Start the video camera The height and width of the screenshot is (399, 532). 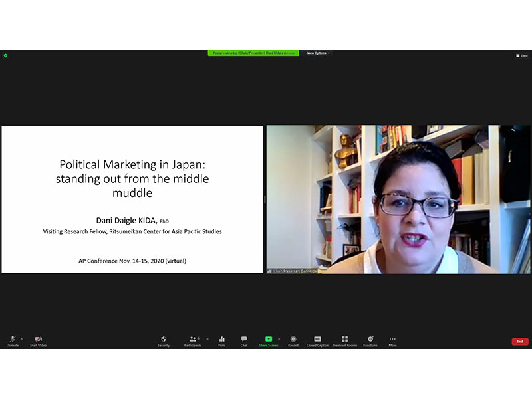pos(39,340)
